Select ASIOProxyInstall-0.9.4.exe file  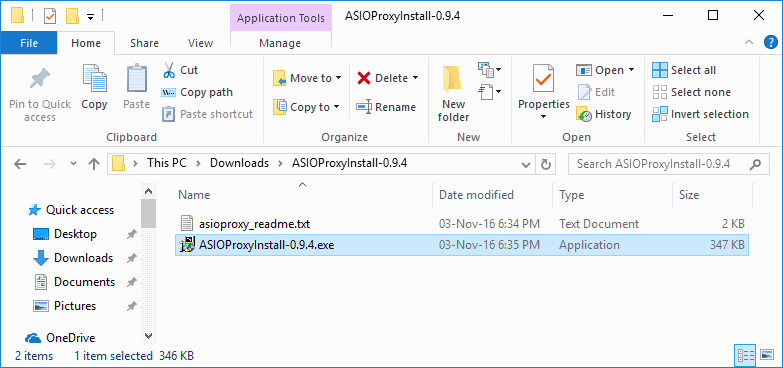pos(462,245)
